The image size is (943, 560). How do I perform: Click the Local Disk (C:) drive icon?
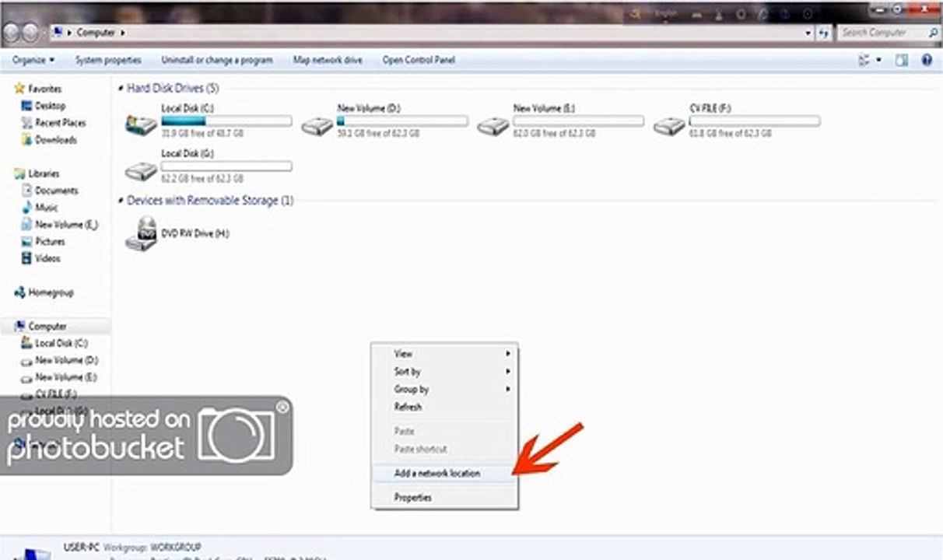(x=141, y=124)
